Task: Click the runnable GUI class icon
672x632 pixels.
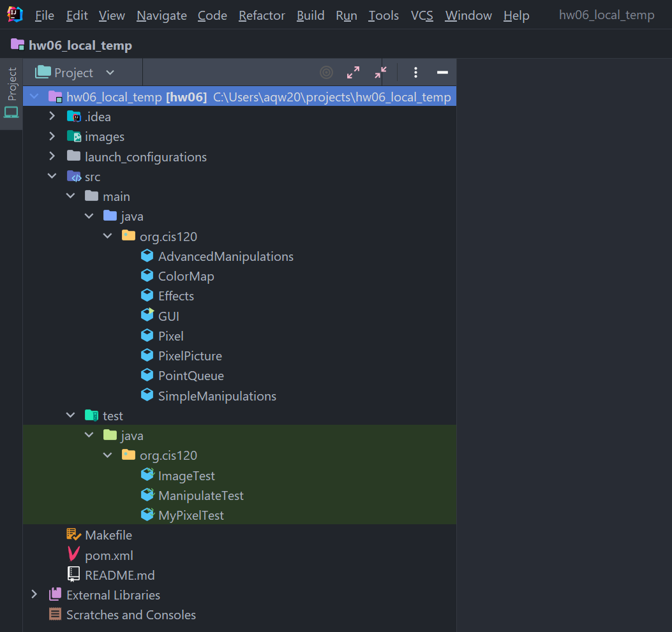Action: point(147,315)
